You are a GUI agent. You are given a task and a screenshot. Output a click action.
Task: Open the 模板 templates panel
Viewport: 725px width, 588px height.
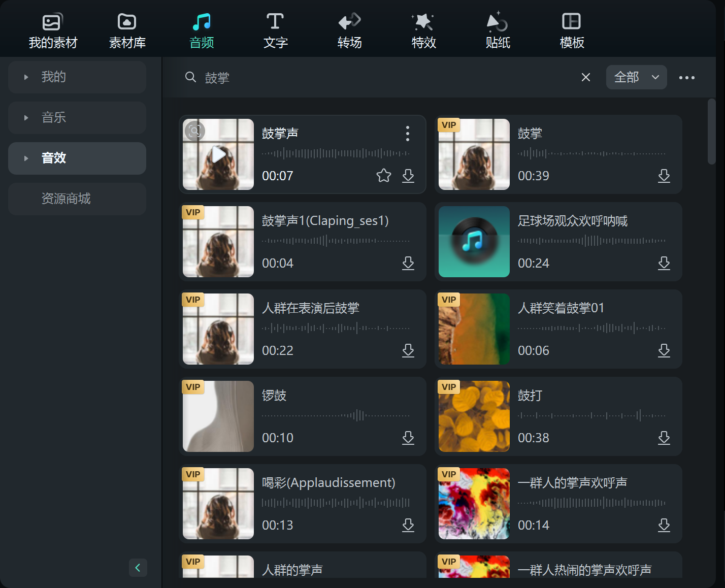pos(572,29)
